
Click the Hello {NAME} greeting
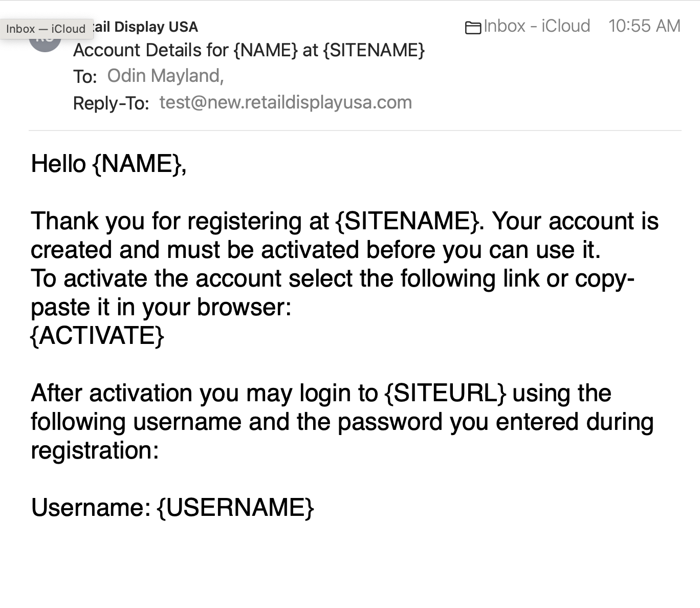(108, 164)
